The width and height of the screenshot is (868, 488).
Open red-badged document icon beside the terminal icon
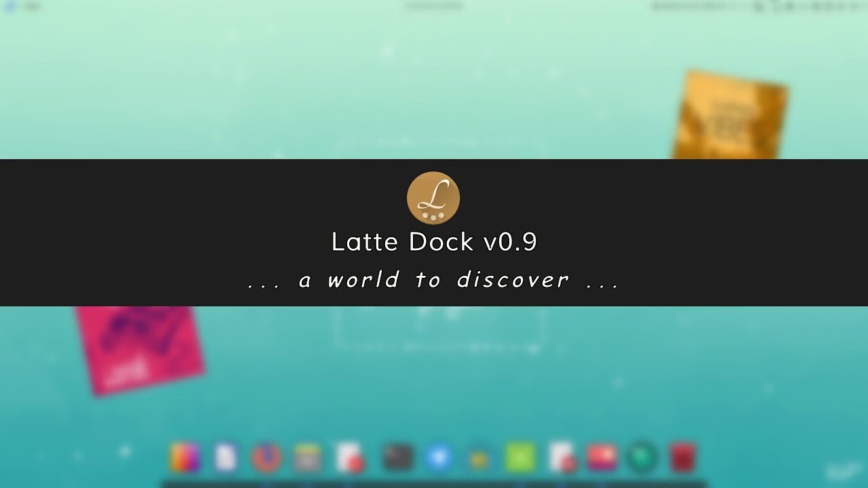click(351, 458)
